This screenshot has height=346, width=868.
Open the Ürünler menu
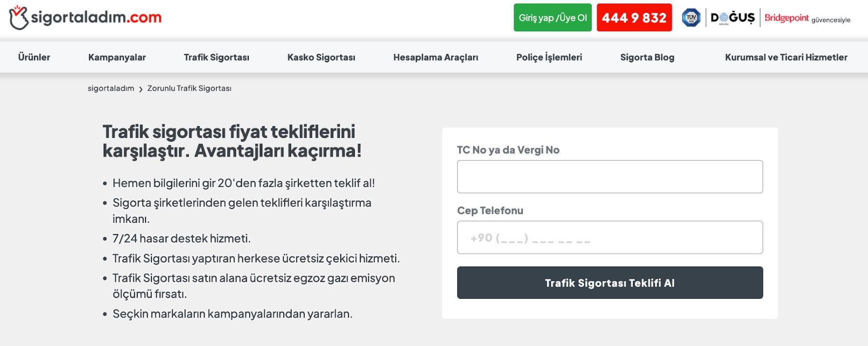(x=34, y=58)
